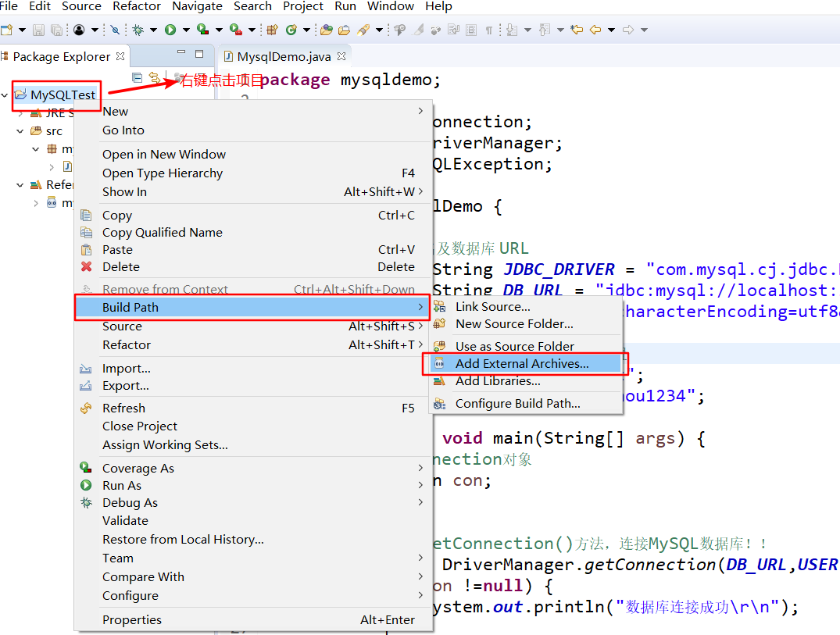Toggle Mark Occurrences toolbar icon
The height and width of the screenshot is (635, 840).
tap(418, 30)
